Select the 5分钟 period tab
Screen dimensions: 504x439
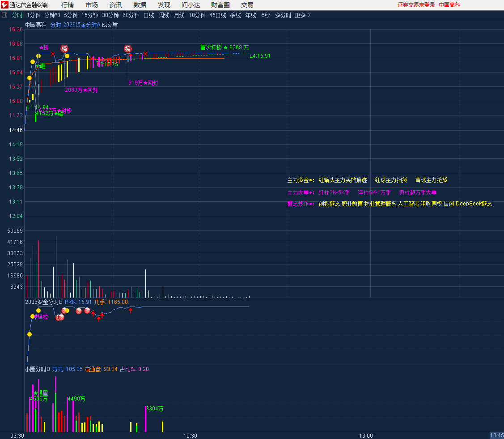point(71,15)
